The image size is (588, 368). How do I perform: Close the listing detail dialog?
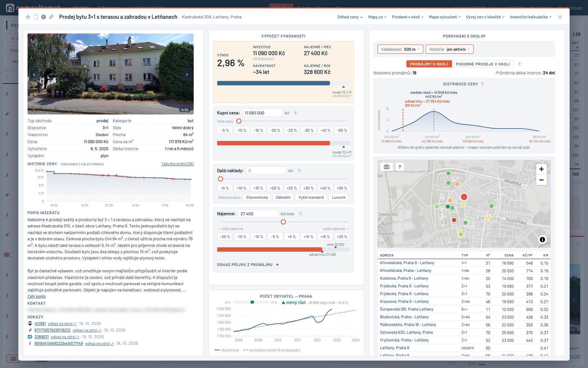[560, 17]
